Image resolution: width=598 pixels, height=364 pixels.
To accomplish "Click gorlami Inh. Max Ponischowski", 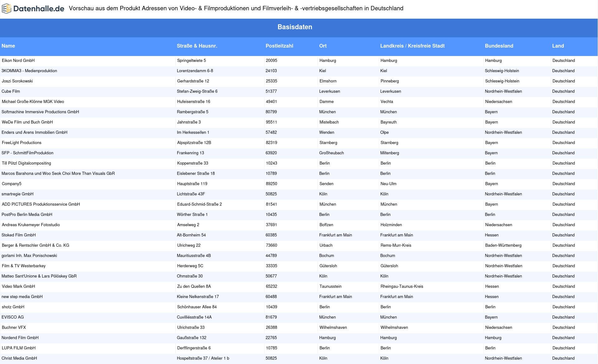I will pos(29,256).
